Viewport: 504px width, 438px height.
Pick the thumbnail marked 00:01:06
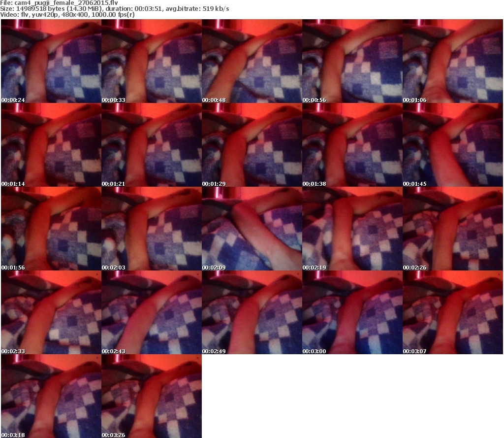(x=453, y=61)
